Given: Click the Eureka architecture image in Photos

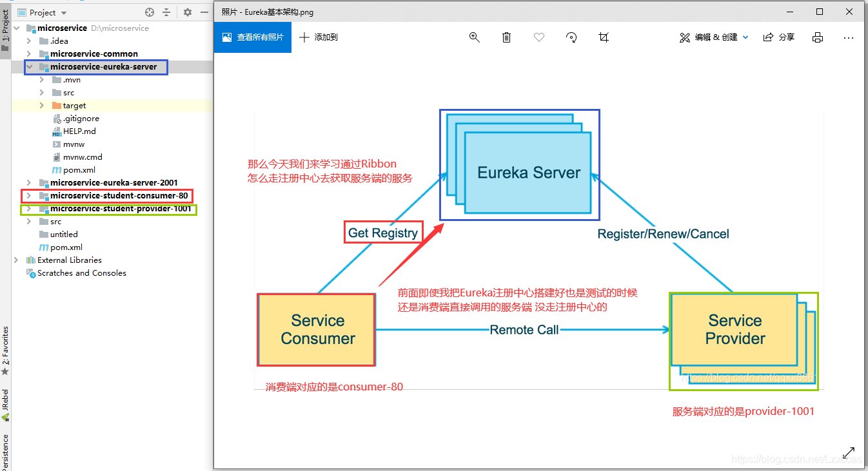Looking at the screenshot, I should click(538, 250).
